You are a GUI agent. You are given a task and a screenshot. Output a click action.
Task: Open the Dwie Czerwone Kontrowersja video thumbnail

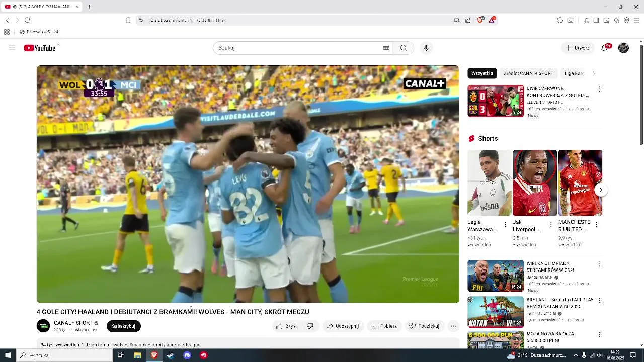point(496,101)
